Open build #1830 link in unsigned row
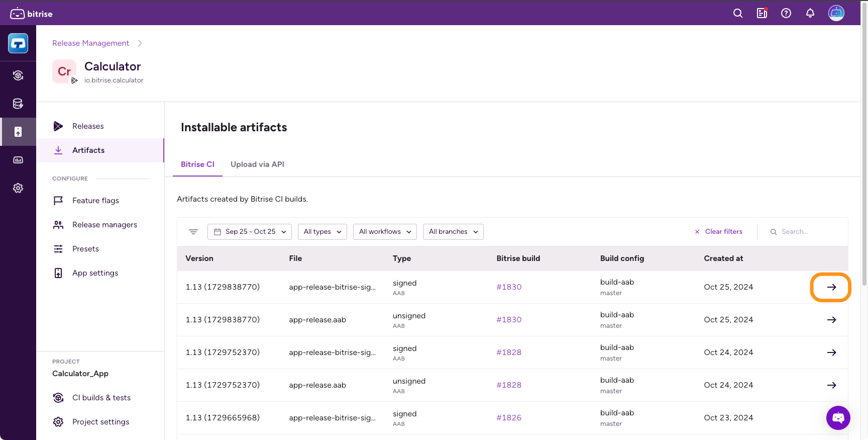868x440 pixels. point(509,320)
